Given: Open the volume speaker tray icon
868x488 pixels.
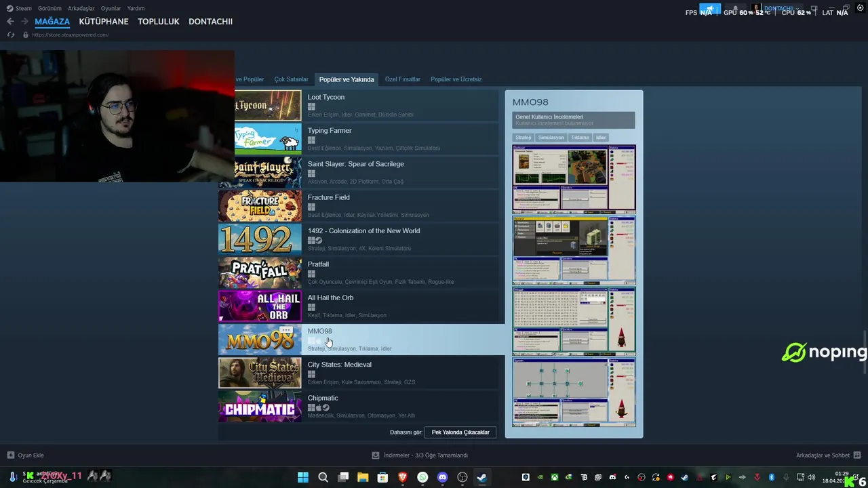Looking at the screenshot, I should coord(812,477).
